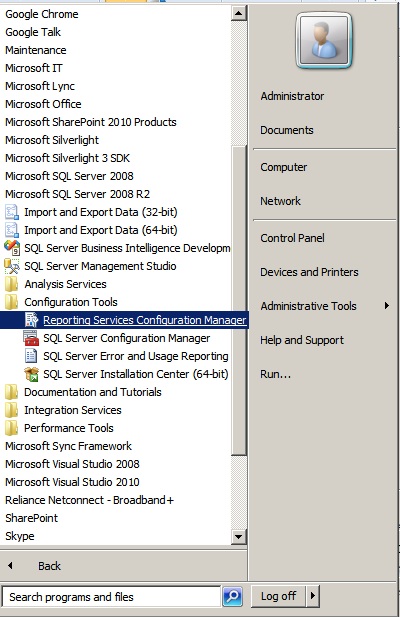This screenshot has width=400, height=617.
Task: Launch SQL Server Installation Center icon
Action: click(x=31, y=374)
